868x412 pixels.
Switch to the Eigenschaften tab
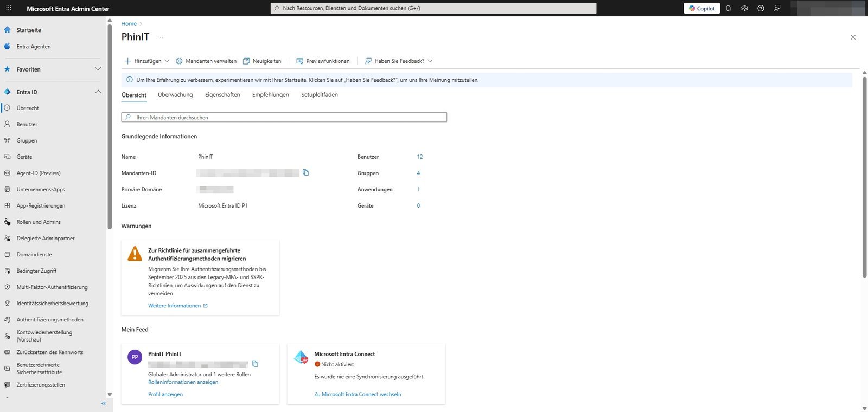222,95
